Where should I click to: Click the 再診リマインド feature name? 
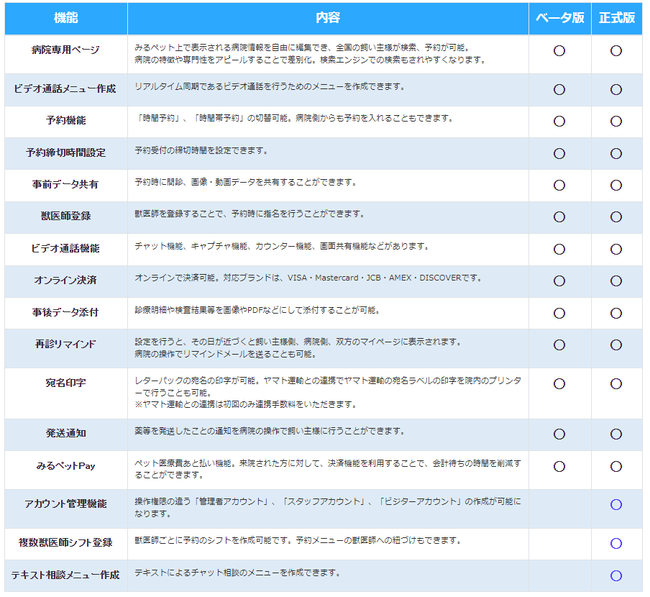click(x=65, y=344)
